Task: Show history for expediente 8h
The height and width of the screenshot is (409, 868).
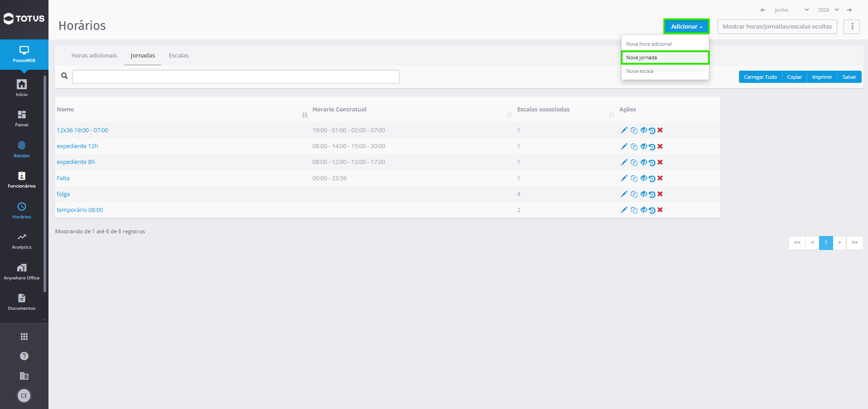Action: click(x=652, y=162)
